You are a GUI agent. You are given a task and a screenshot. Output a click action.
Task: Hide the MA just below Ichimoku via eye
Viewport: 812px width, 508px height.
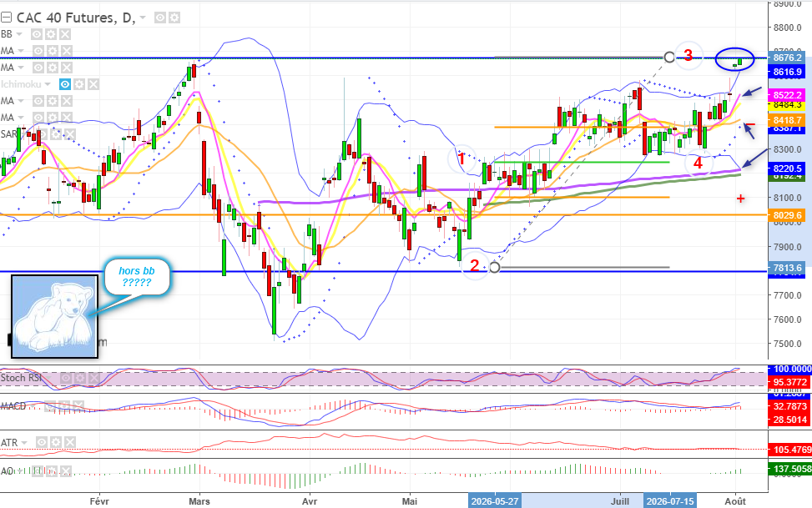tap(39, 100)
